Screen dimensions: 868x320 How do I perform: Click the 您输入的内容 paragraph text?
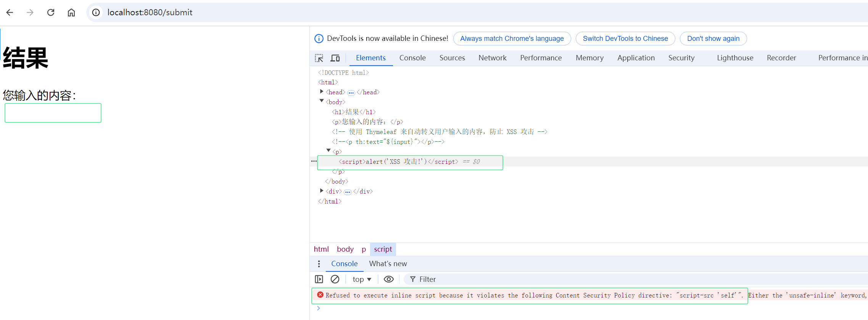coord(39,95)
